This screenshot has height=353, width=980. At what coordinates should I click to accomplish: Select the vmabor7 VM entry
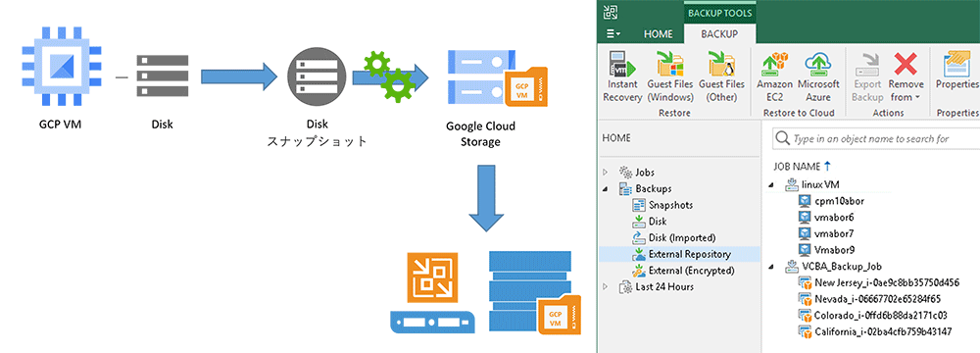834,233
